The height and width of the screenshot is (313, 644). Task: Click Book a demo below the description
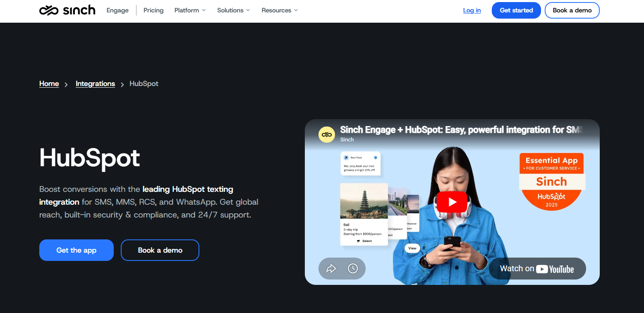(x=160, y=250)
